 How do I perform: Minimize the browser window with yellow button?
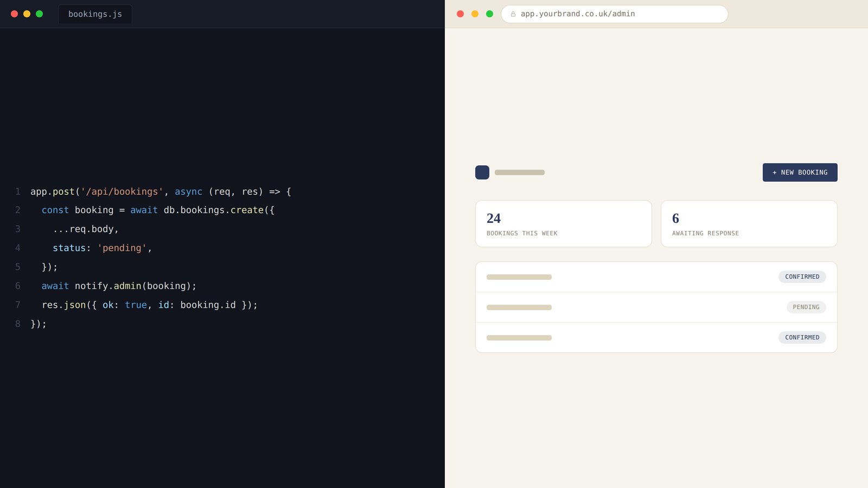tap(475, 14)
